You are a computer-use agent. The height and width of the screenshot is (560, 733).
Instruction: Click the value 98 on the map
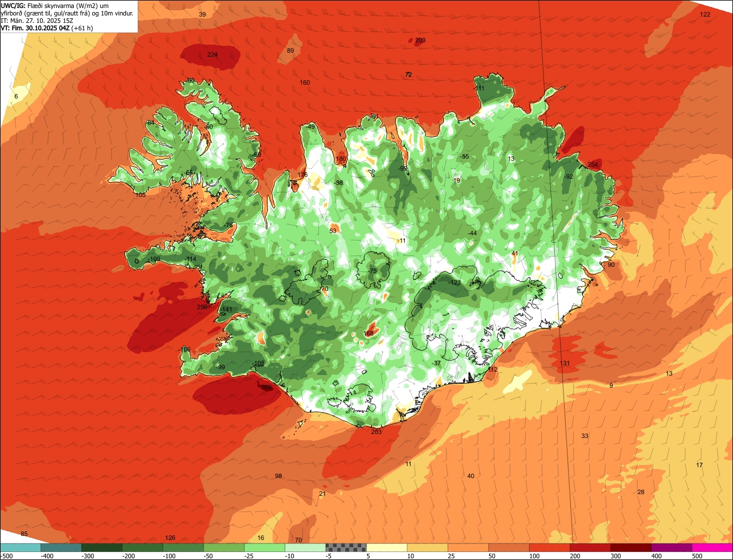click(x=278, y=476)
